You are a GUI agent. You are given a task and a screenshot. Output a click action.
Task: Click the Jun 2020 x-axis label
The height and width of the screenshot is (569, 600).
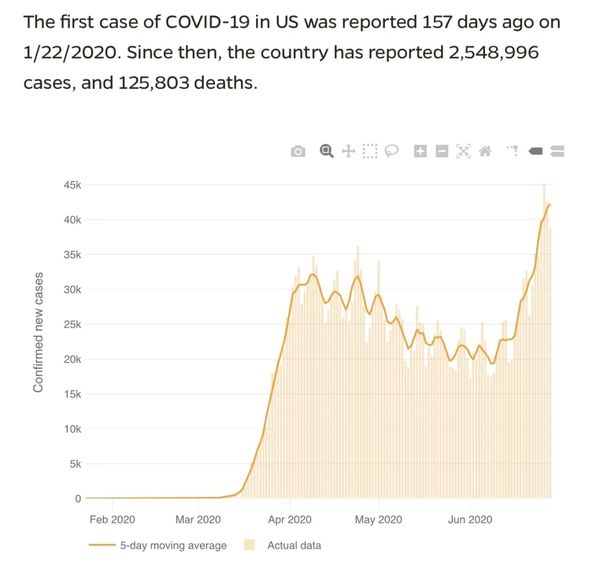point(469,519)
